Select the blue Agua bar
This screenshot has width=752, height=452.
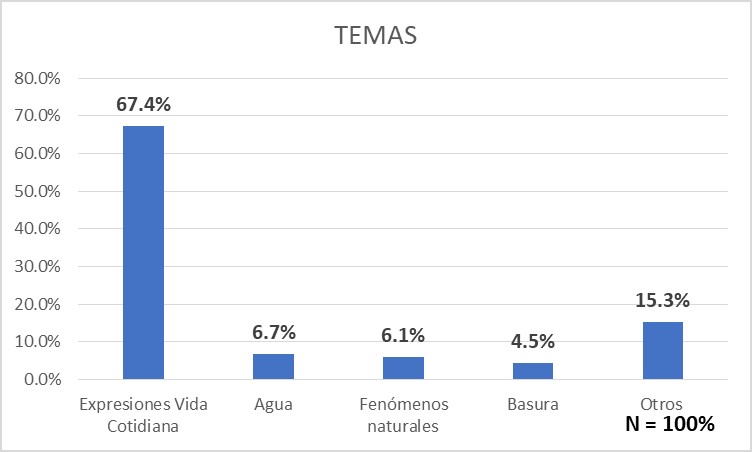(x=273, y=367)
